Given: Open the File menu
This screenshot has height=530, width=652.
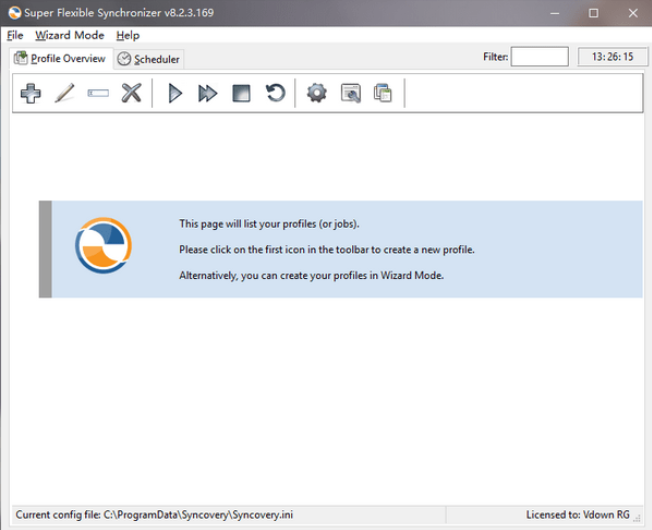Looking at the screenshot, I should pos(15,35).
